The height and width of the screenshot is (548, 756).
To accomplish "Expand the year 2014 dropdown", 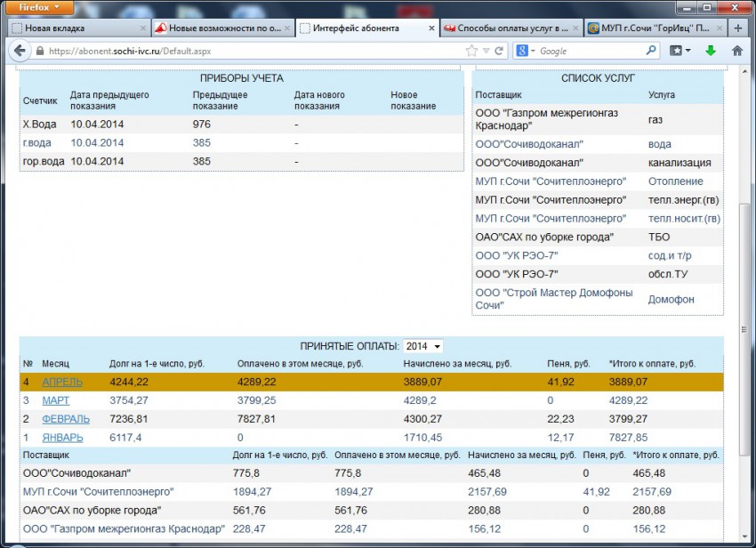I will coord(423,346).
